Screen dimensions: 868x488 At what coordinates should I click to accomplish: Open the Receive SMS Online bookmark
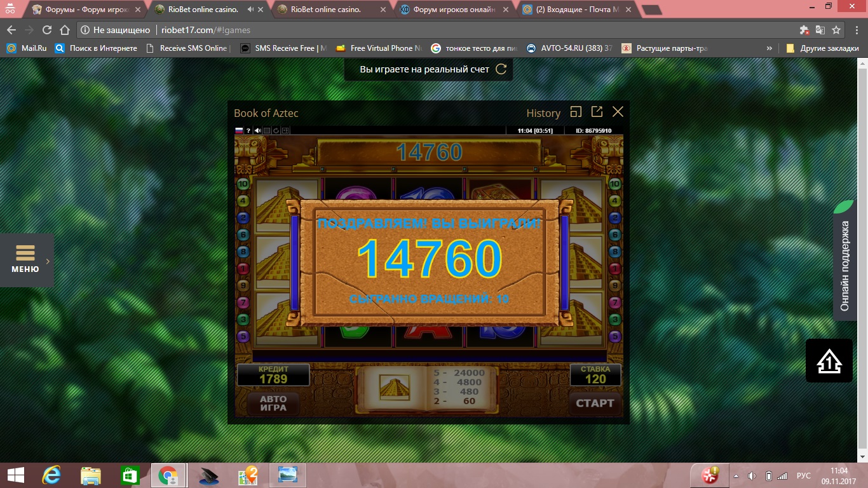[x=188, y=48]
